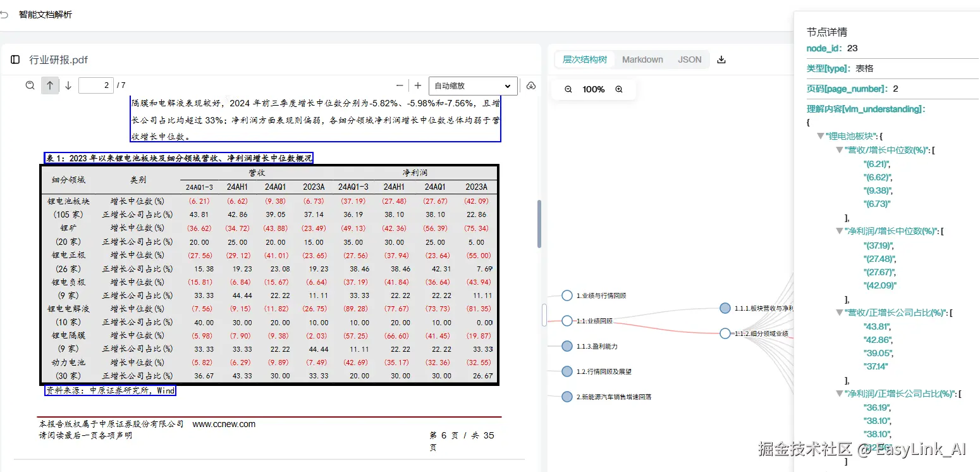
Task: Click the 页码[page_number]: 2 field
Action: [852, 89]
